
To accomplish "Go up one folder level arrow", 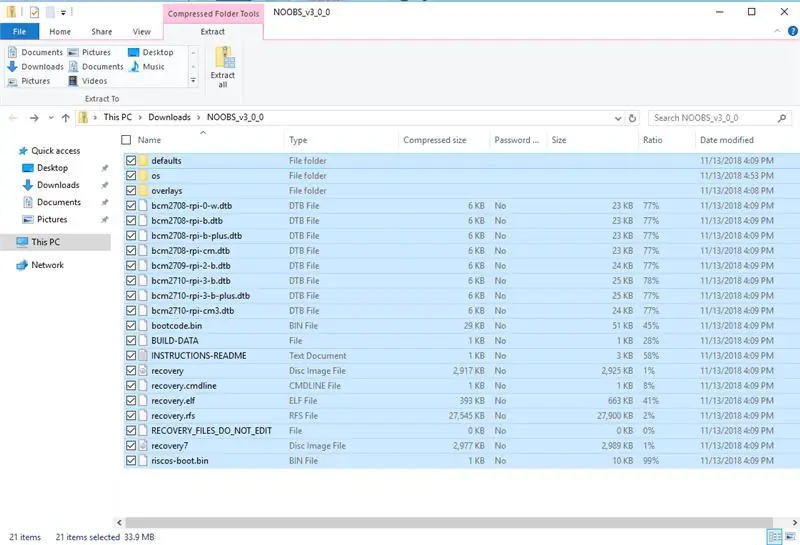I will 66,118.
